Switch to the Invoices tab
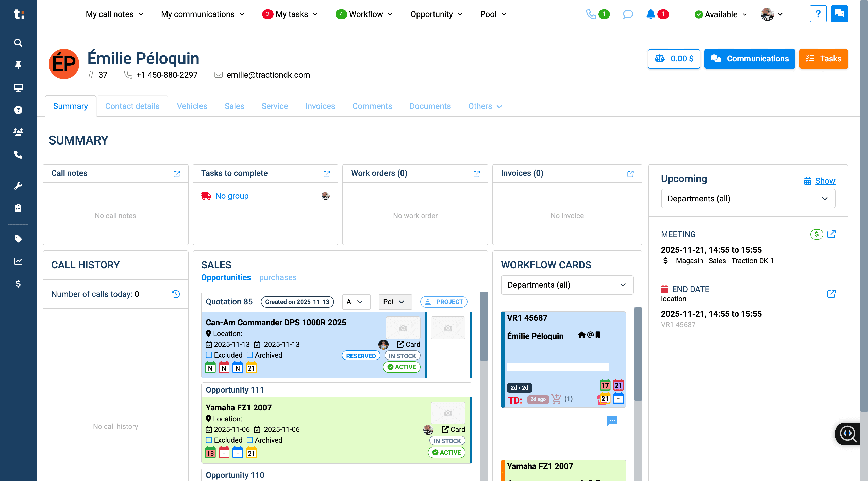 coord(320,106)
